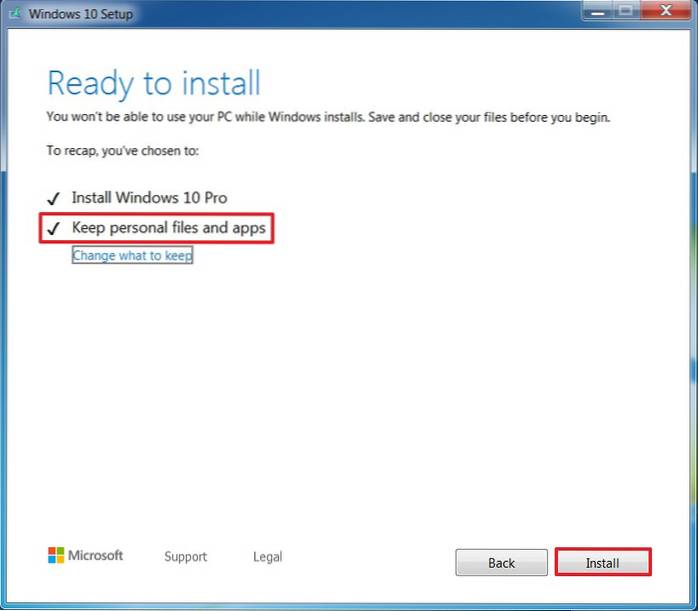Viewport: 698px width, 611px height.
Task: Click the Microsoft four-square logo
Action: click(x=56, y=556)
